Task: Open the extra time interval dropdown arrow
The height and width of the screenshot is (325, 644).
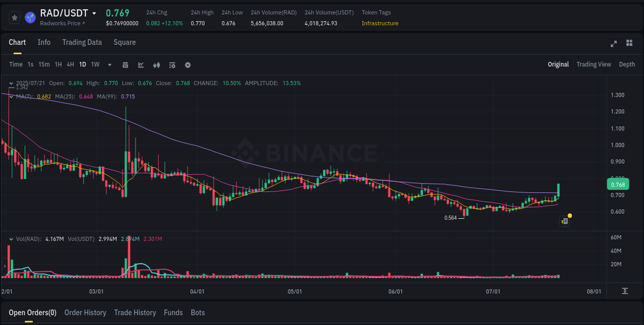Action: [109, 65]
